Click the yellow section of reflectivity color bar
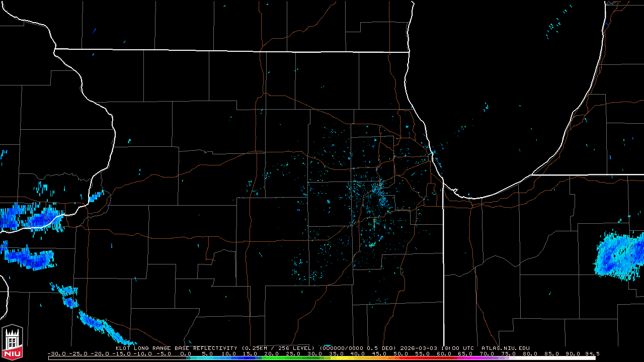Image resolution: width=644 pixels, height=362 pixels. (352, 358)
